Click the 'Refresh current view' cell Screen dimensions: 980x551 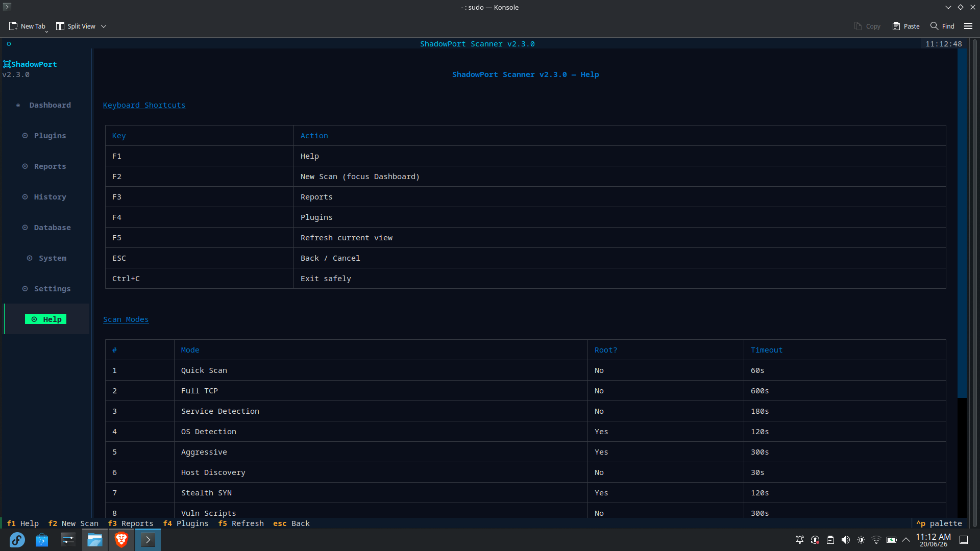[x=620, y=238]
